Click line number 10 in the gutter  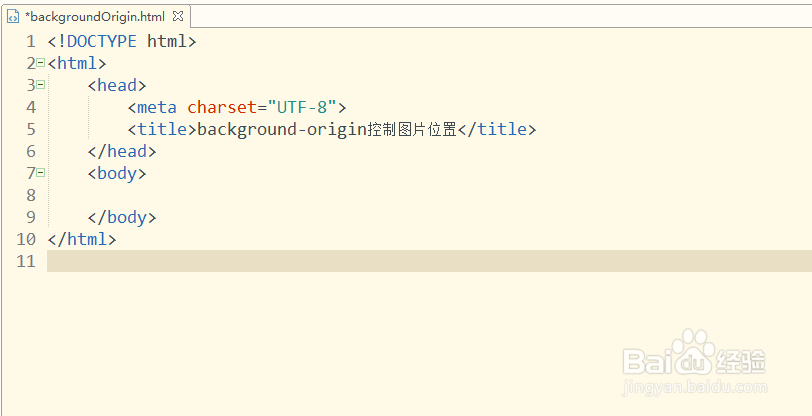[26, 239]
